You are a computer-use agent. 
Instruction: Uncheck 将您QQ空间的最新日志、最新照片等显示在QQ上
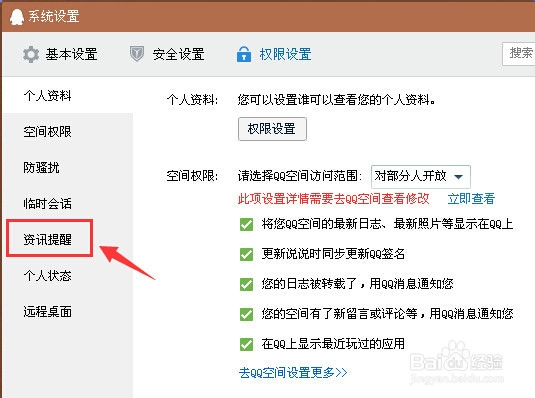tap(246, 225)
